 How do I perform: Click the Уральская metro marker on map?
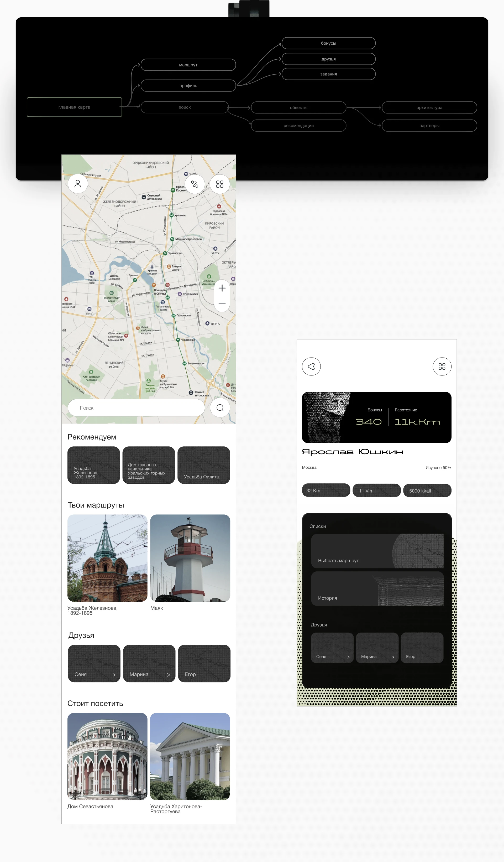[x=165, y=253]
